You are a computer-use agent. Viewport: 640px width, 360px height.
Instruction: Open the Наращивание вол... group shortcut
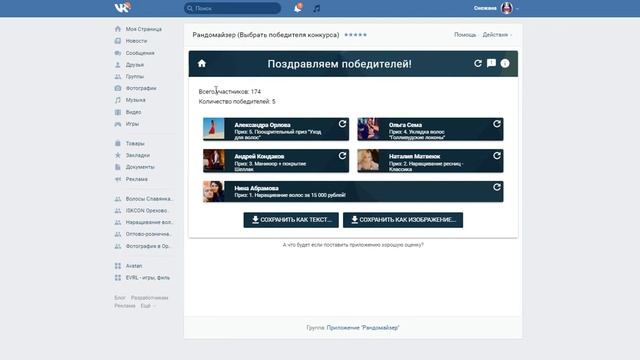click(149, 222)
